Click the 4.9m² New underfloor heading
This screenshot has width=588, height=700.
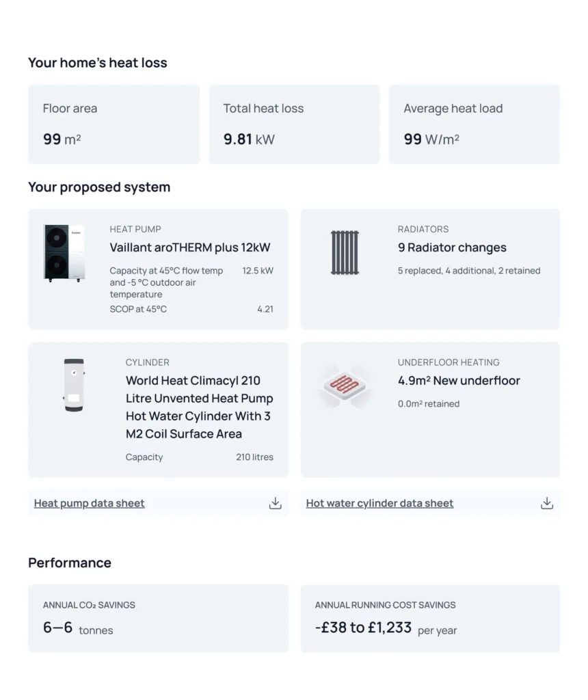coord(459,381)
